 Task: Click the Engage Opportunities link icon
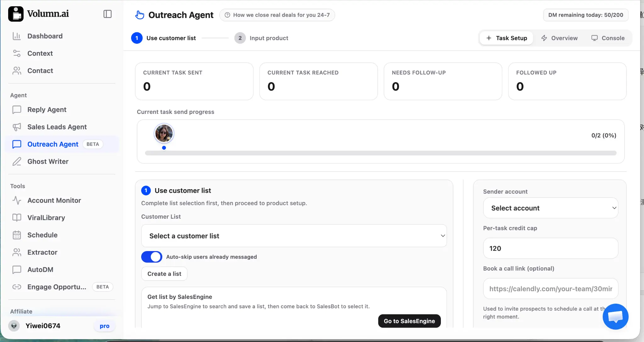tap(17, 287)
